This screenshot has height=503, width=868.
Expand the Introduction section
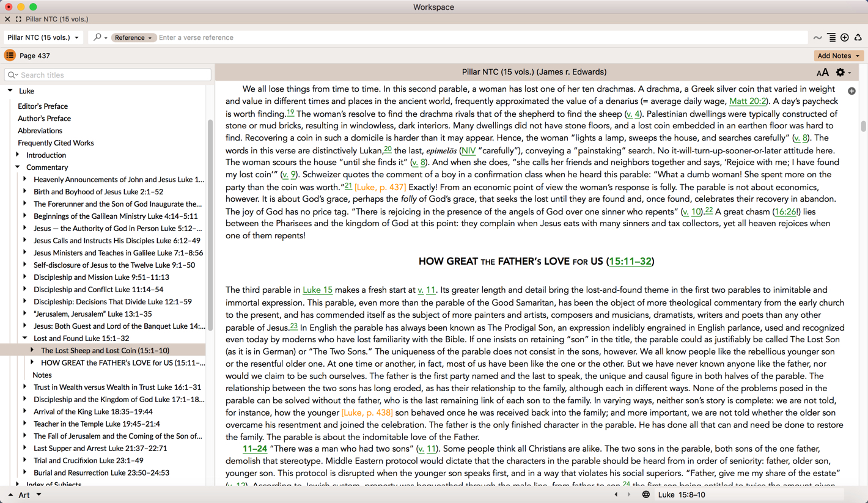pos(18,155)
